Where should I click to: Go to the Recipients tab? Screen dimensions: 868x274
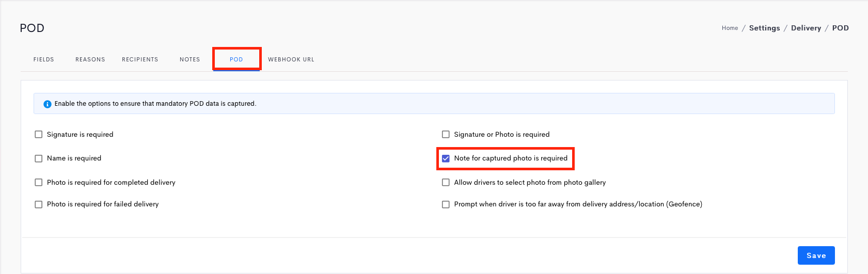[x=140, y=59]
